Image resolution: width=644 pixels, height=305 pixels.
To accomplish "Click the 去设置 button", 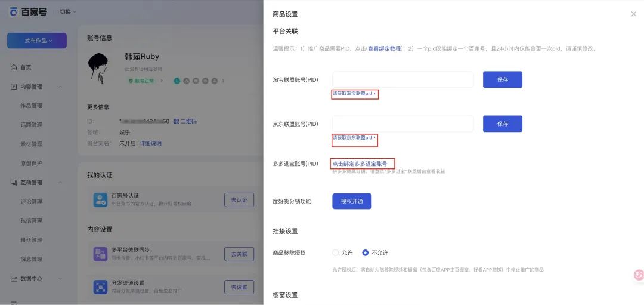I will tap(239, 287).
